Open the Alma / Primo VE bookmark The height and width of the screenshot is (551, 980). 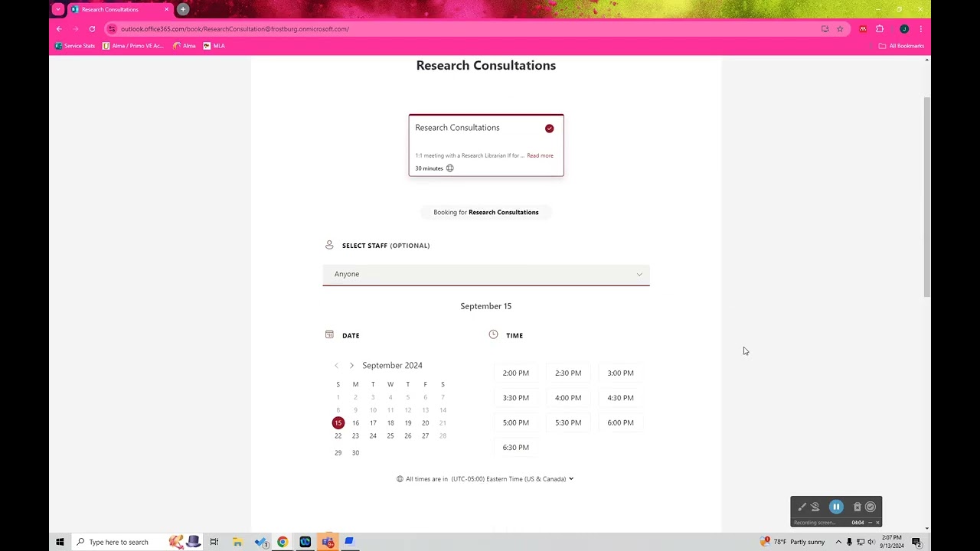click(x=133, y=46)
